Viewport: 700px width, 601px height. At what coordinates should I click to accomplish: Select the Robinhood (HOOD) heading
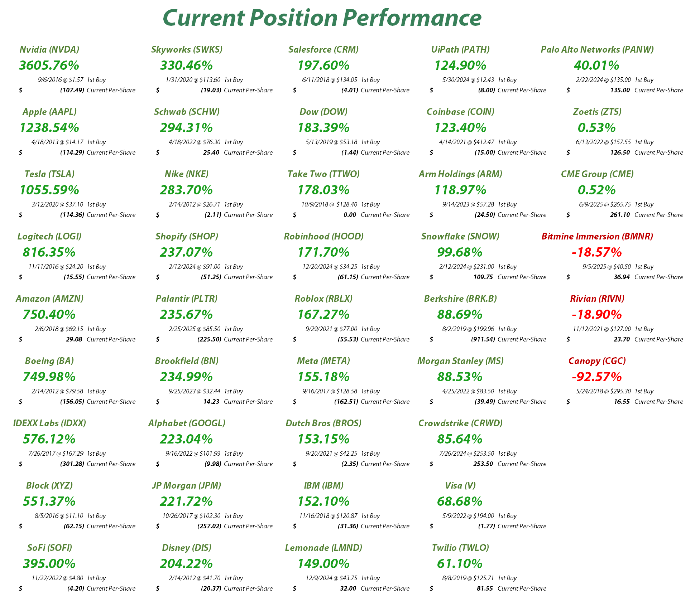click(x=323, y=236)
